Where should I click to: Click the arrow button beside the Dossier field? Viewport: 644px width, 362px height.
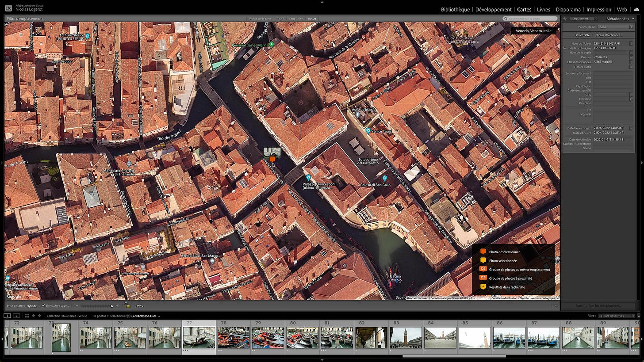point(631,57)
